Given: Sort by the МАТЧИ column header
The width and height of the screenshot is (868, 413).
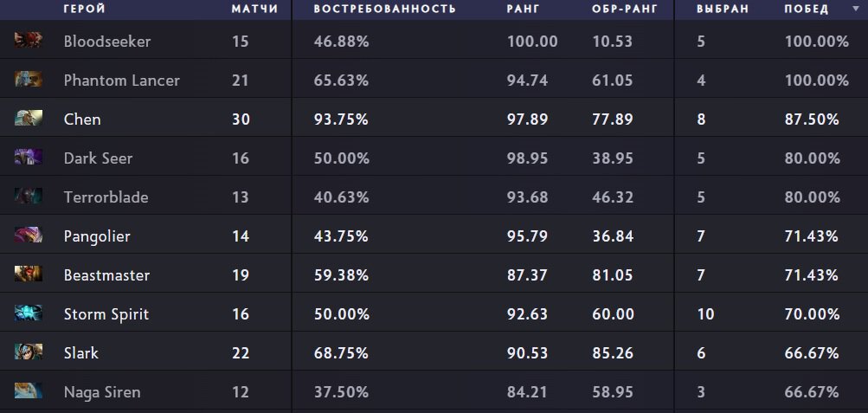Looking at the screenshot, I should point(254,9).
